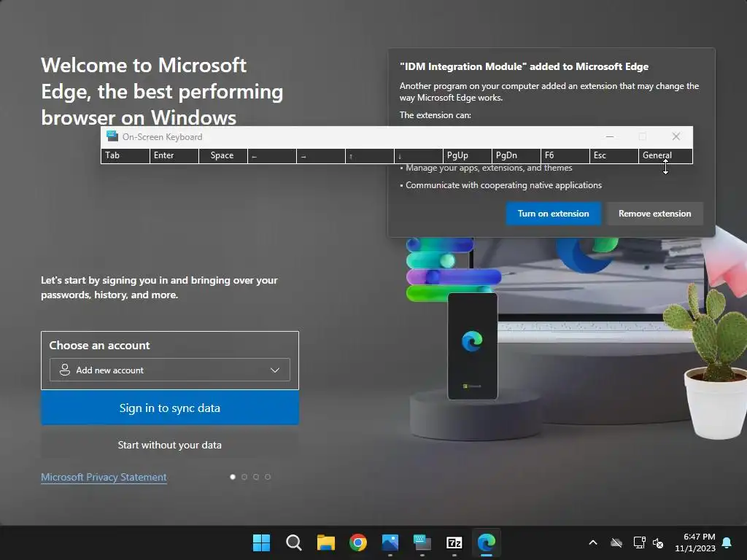Switch to On-Screen Keyboard taskbar icon

tap(422, 542)
